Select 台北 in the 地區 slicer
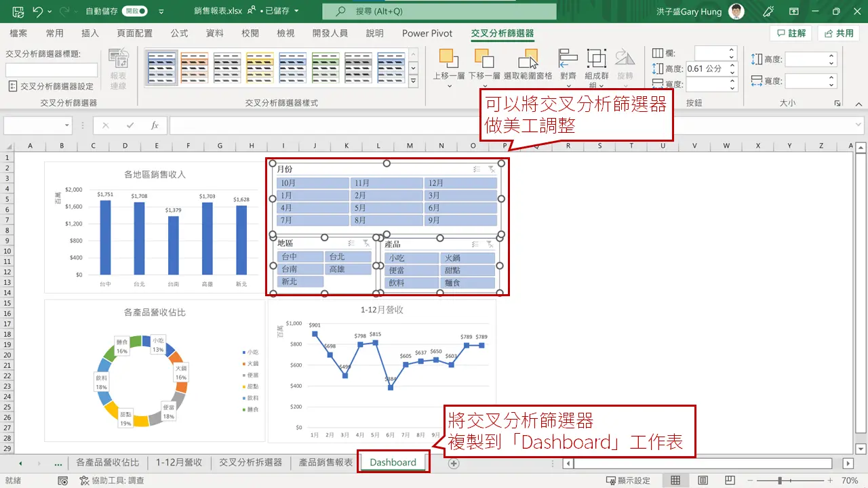The width and height of the screenshot is (868, 488). click(x=349, y=257)
